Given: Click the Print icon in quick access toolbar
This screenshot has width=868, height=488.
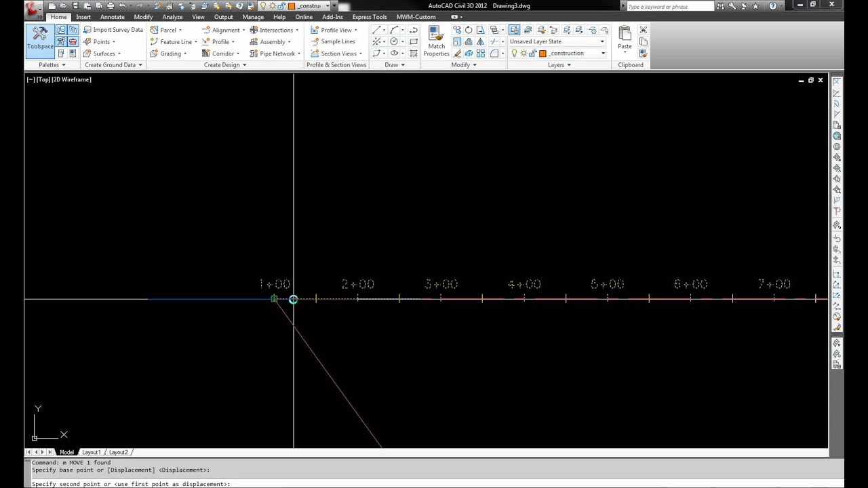Looking at the screenshot, I should pyautogui.click(x=111, y=5).
